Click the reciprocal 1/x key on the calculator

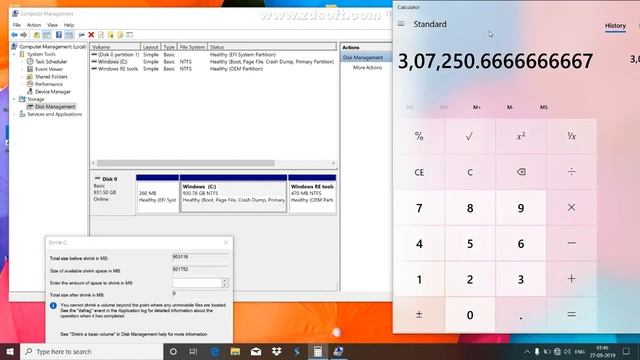point(571,136)
